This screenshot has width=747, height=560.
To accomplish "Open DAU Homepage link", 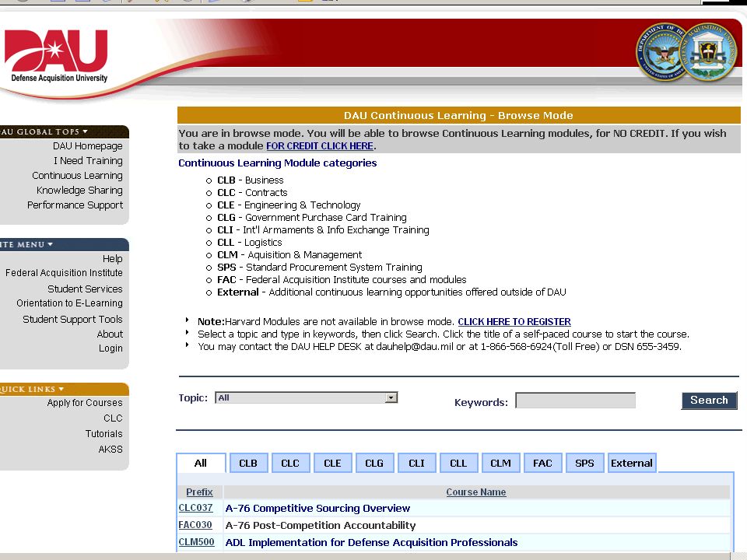I will 88,145.
